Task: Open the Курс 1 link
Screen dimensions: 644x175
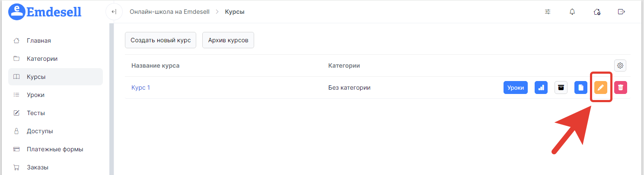Action: tap(140, 87)
